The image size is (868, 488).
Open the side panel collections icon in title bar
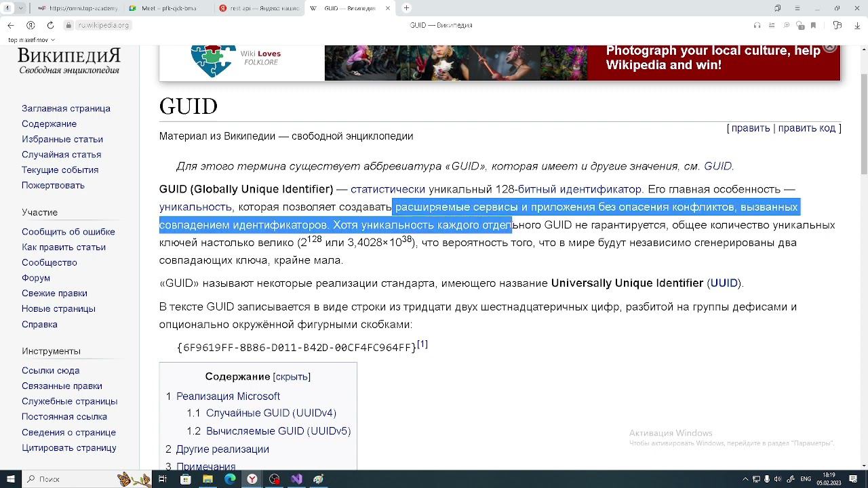(x=778, y=8)
